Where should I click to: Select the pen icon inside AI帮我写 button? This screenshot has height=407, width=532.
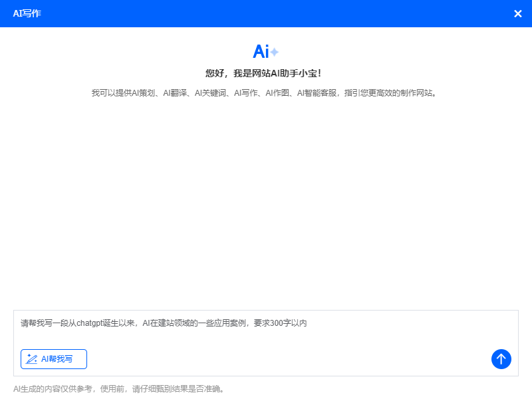click(31, 359)
